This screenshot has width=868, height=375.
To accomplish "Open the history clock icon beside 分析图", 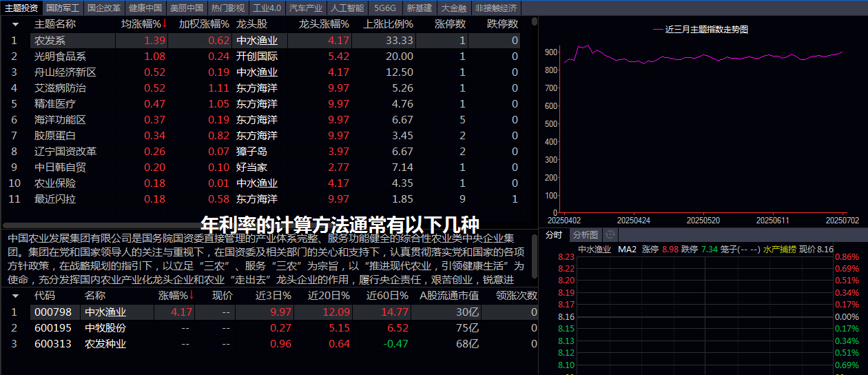I will point(610,235).
